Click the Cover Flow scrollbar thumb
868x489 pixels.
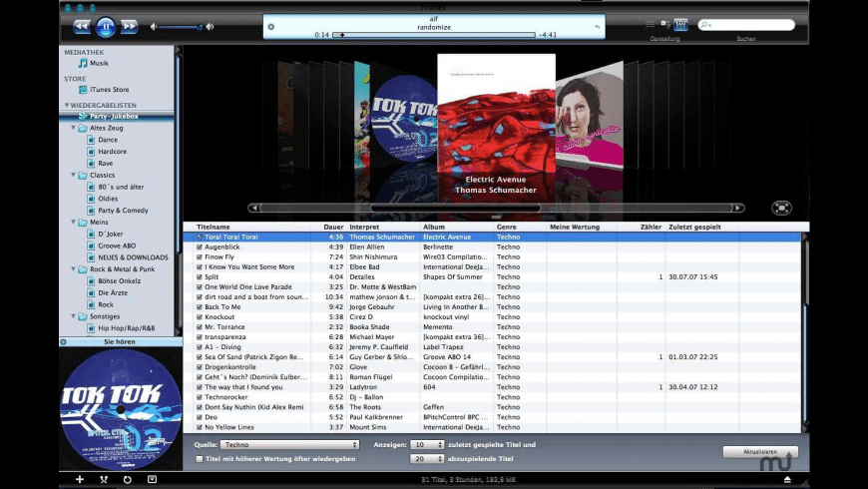click(x=456, y=209)
